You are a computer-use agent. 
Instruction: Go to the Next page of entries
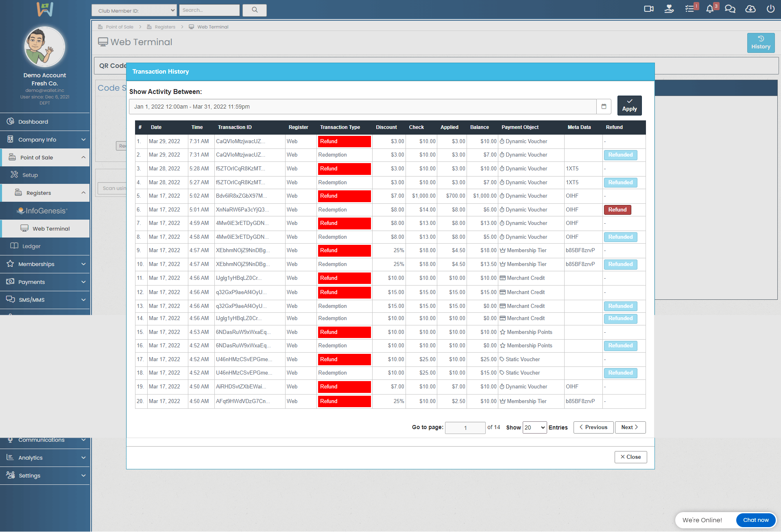(630, 427)
